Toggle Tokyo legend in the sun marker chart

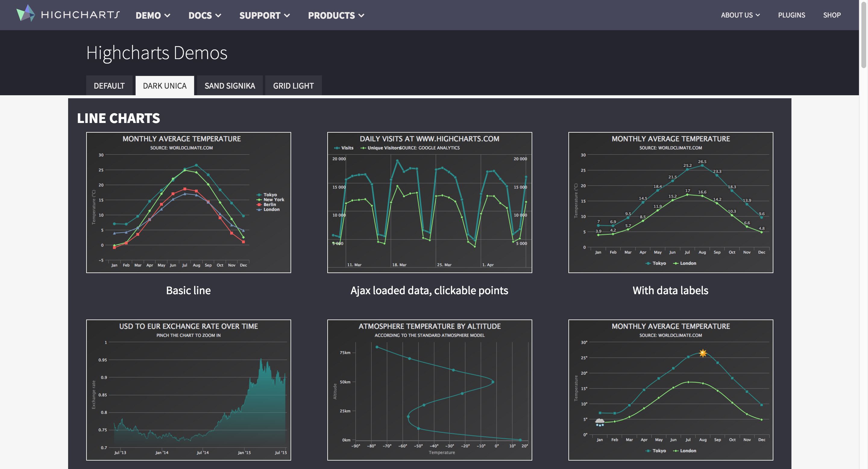pyautogui.click(x=656, y=451)
